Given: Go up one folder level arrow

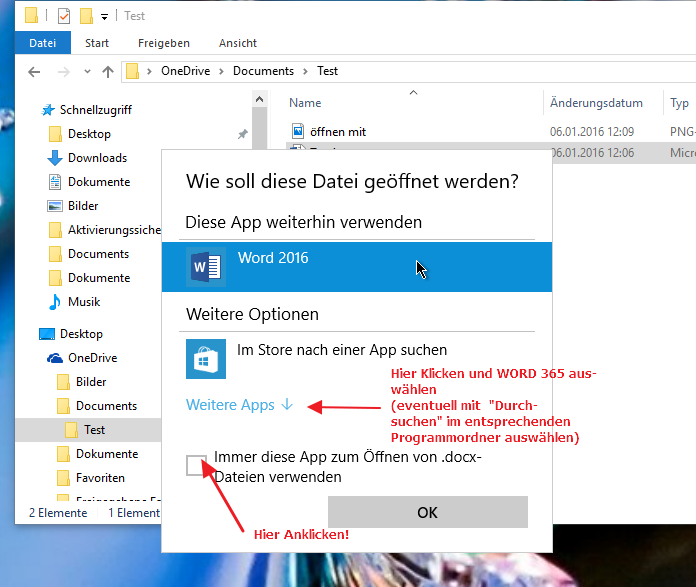Looking at the screenshot, I should tap(108, 71).
